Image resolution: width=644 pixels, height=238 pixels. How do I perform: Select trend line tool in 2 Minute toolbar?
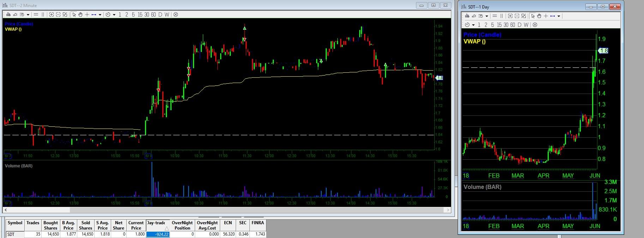(94, 14)
